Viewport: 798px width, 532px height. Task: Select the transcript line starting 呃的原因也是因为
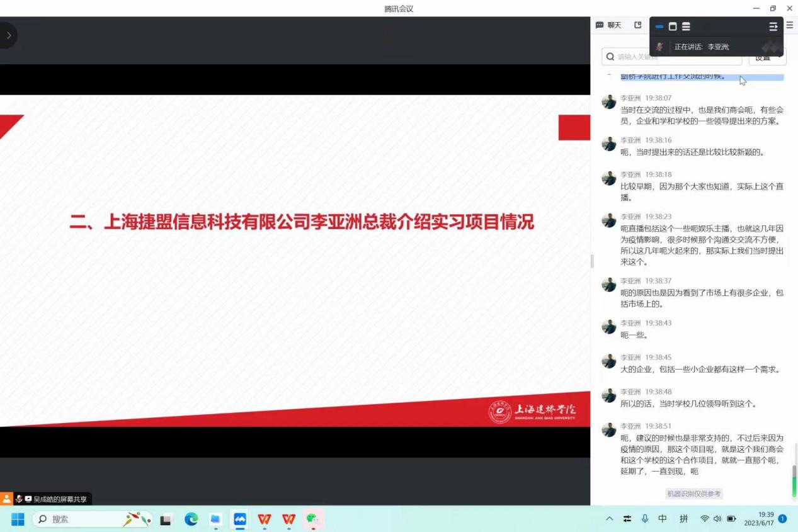(x=702, y=298)
